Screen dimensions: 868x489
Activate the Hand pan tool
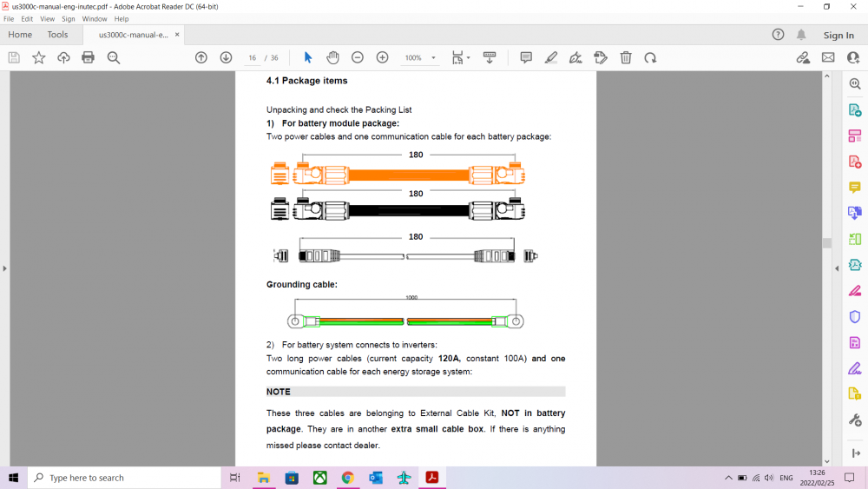click(332, 57)
